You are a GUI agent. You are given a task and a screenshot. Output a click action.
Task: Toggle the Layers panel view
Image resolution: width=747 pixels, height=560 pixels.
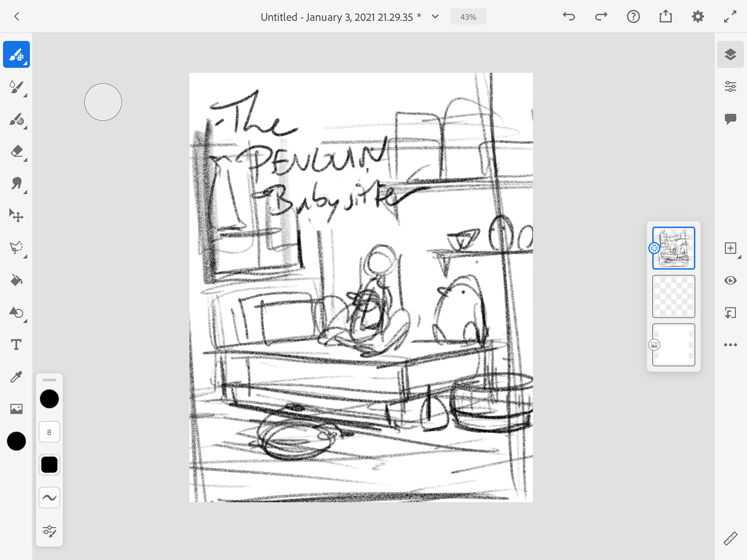(x=730, y=54)
